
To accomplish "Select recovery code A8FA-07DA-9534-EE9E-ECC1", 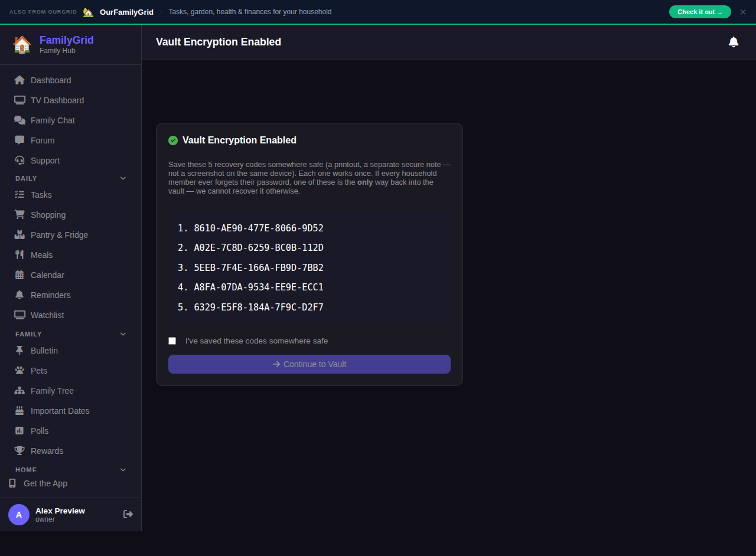I will [259, 287].
